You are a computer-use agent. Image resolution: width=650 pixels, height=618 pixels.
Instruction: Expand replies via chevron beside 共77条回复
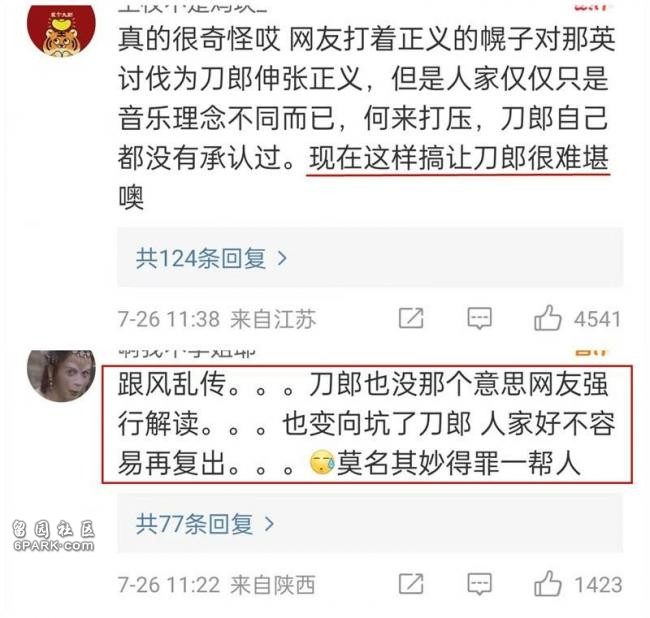click(269, 524)
